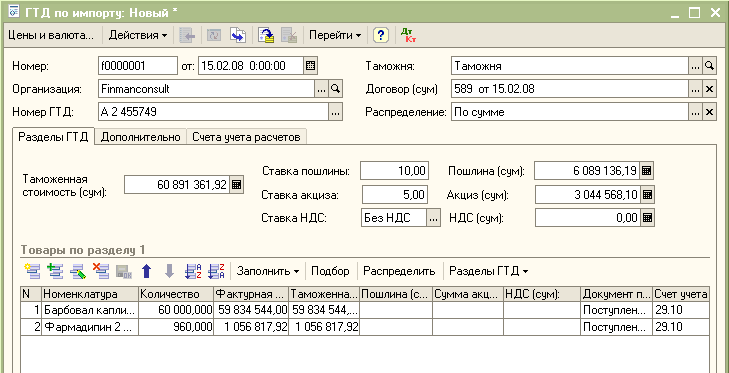Move the row up with the blue arrow
This screenshot has width=729, height=373.
point(146,271)
